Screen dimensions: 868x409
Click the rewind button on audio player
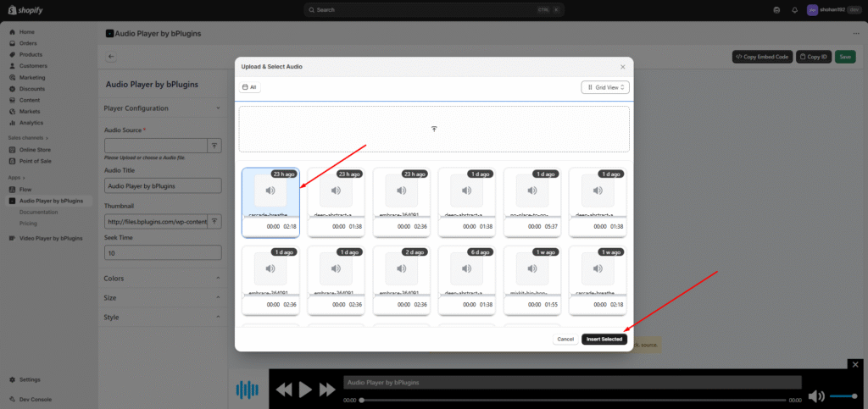[x=284, y=390]
